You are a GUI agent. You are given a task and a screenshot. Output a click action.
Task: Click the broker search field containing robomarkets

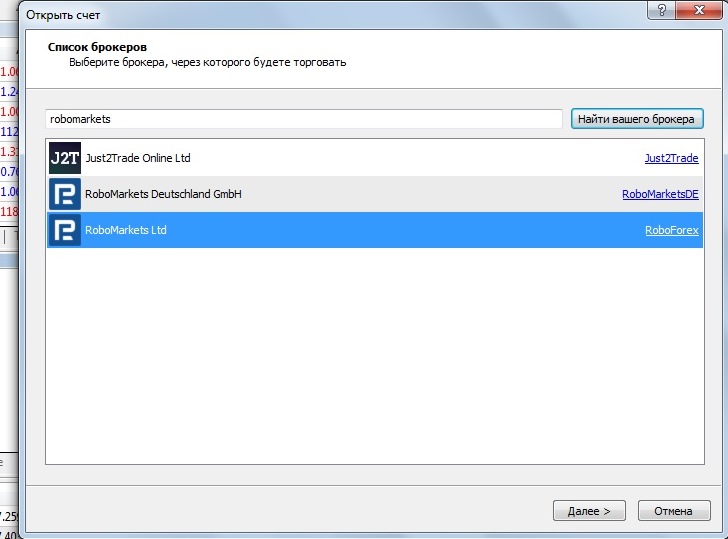pyautogui.click(x=304, y=119)
